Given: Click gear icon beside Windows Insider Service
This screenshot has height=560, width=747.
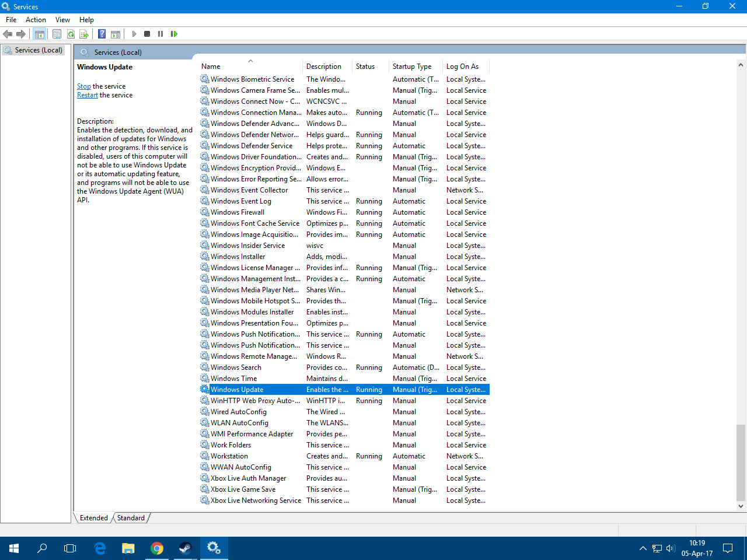Looking at the screenshot, I should point(205,246).
